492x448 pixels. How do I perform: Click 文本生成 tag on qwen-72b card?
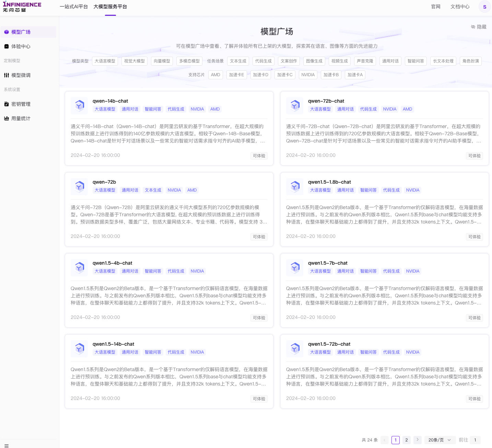[x=153, y=190]
